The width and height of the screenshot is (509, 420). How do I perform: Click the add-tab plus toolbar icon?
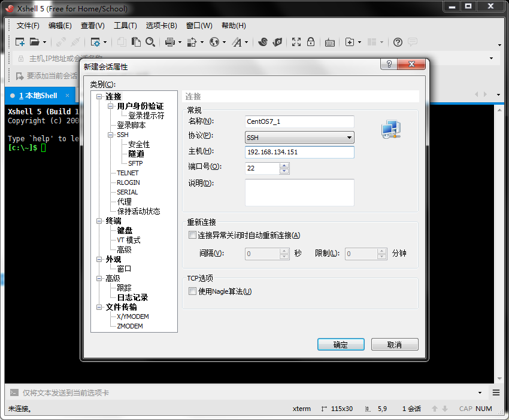[x=350, y=42]
